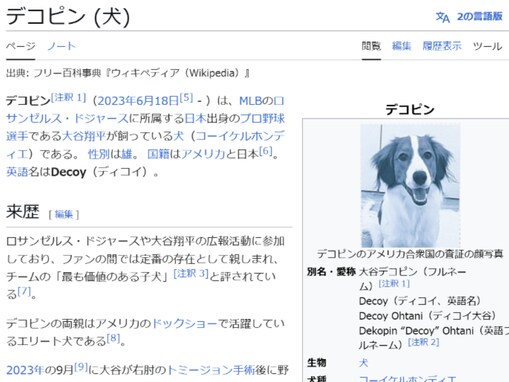Visit the MLB link

pyautogui.click(x=251, y=101)
